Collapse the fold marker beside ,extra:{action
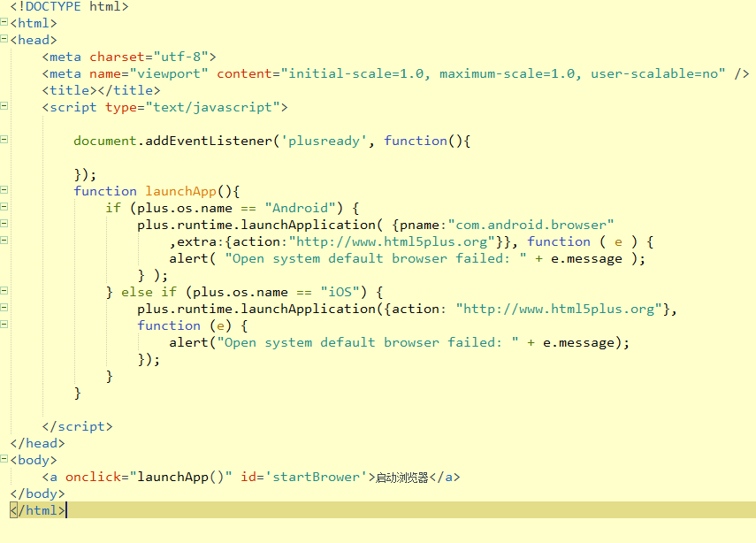The width and height of the screenshot is (756, 543). pos(4,240)
